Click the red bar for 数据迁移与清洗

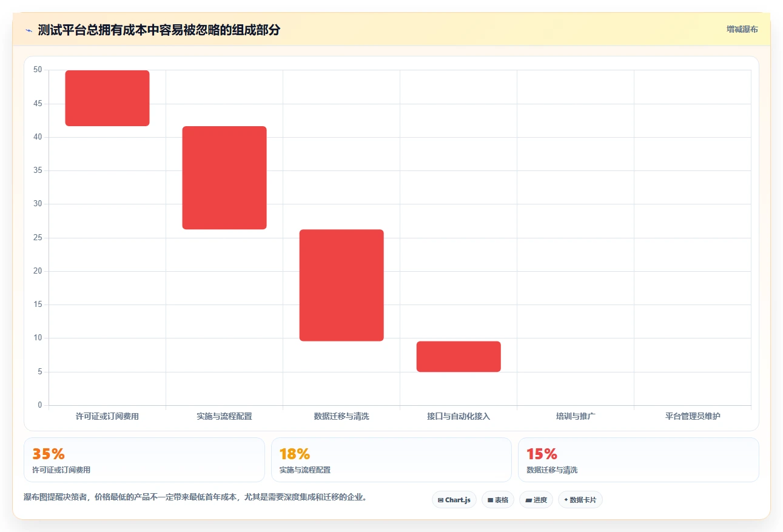[341, 285]
